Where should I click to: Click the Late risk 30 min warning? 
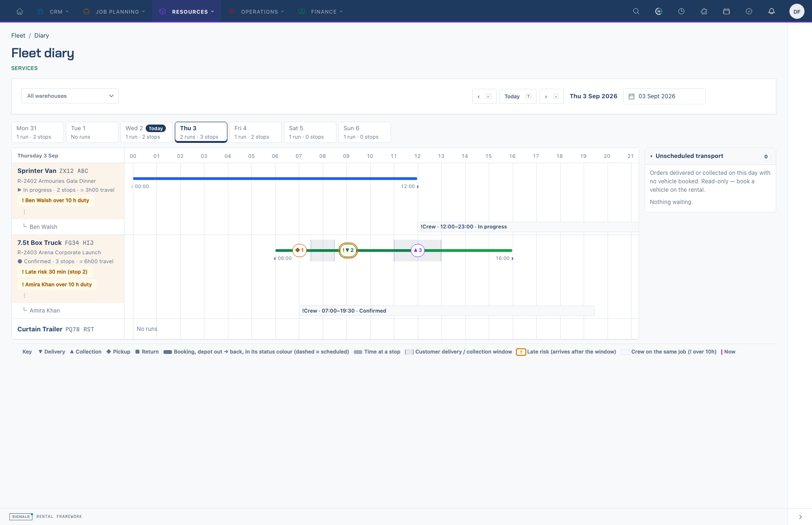(55, 272)
